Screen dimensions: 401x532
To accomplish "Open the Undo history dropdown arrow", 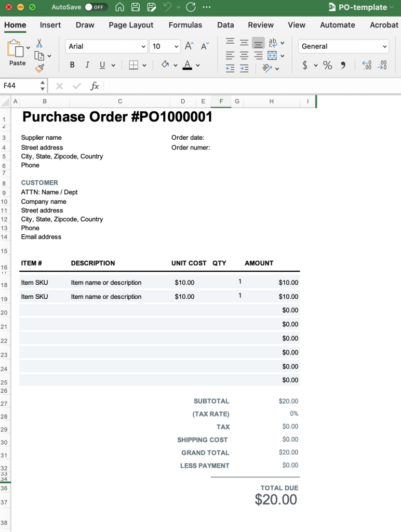I will (178, 7).
